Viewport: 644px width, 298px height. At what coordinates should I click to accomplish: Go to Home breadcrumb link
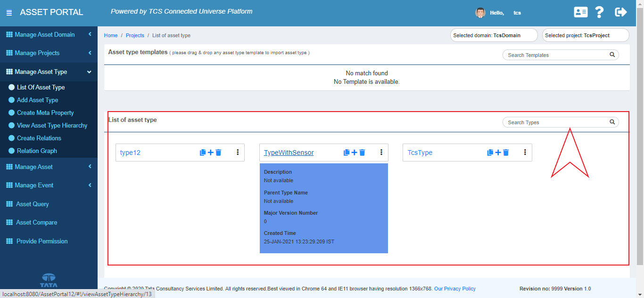click(111, 35)
